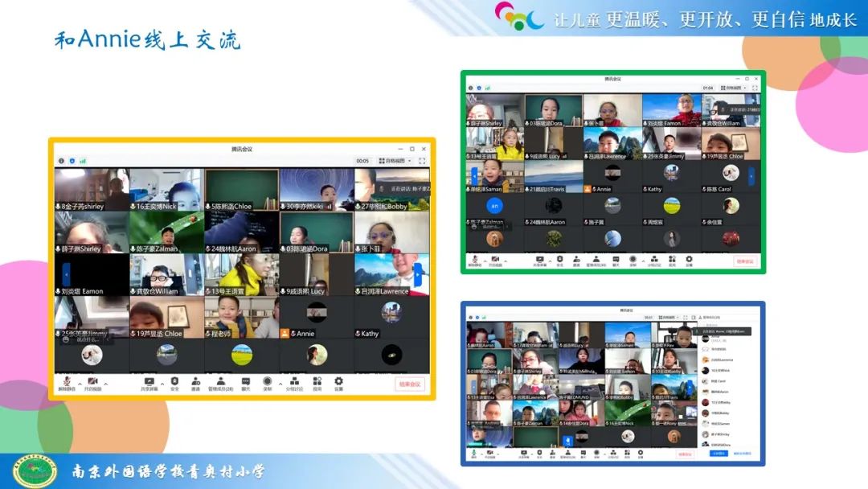
Task: Click blue Mute All button in blue-framed window
Action: (719, 453)
